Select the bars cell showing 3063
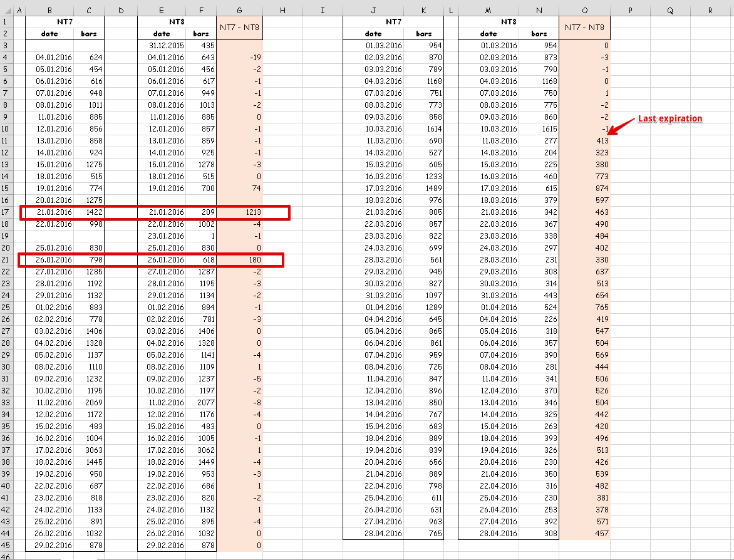The image size is (734, 560). point(89,450)
